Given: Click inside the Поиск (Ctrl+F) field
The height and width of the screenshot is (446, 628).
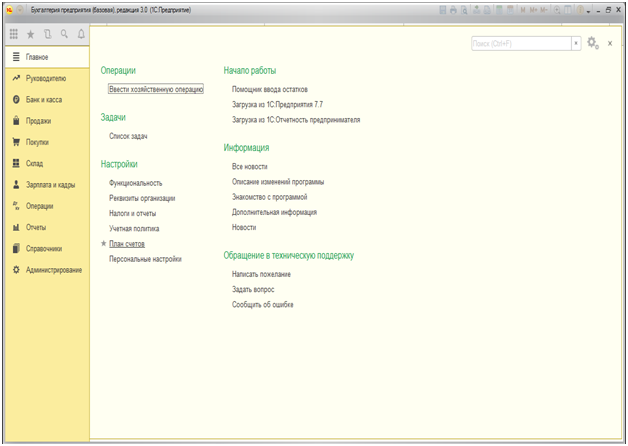Looking at the screenshot, I should [x=520, y=44].
